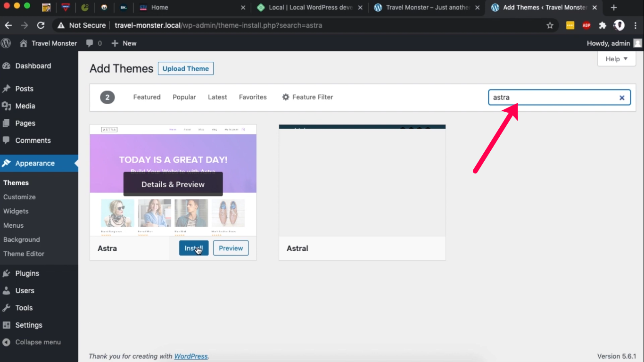644x362 pixels.
Task: Click the yellow extension icon in toolbar
Action: tap(570, 25)
